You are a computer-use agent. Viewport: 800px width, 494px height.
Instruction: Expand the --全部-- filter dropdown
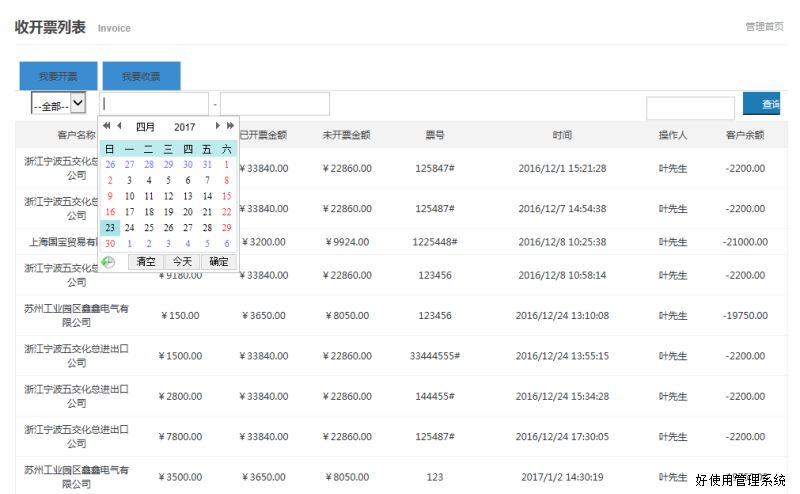coord(58,104)
